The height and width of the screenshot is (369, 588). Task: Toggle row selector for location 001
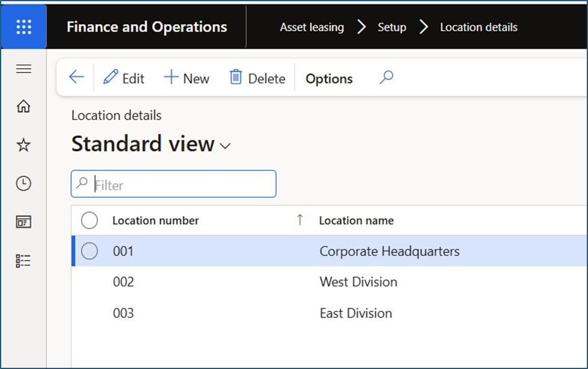pos(89,251)
